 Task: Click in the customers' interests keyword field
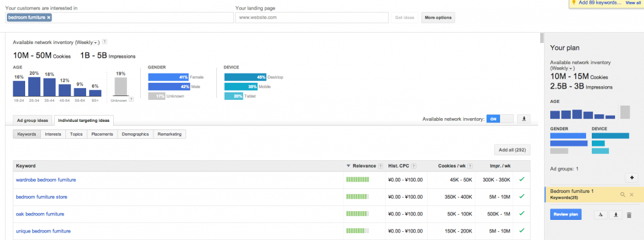point(119,18)
